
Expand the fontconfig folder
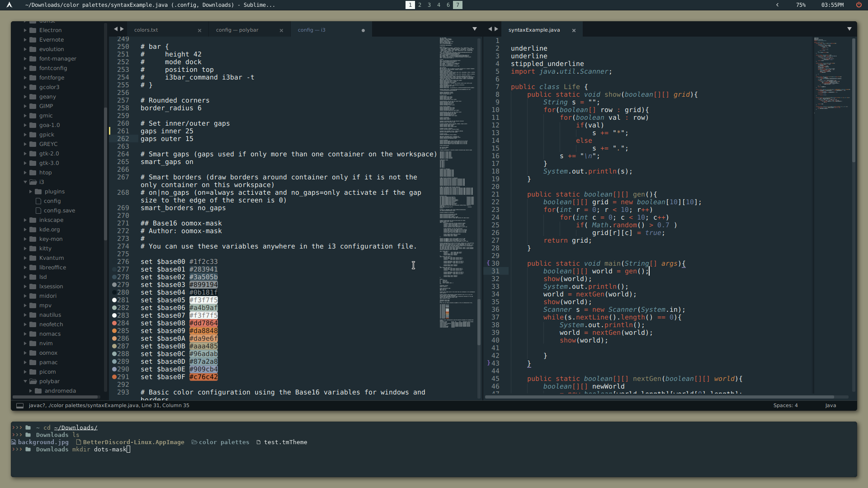[25, 68]
